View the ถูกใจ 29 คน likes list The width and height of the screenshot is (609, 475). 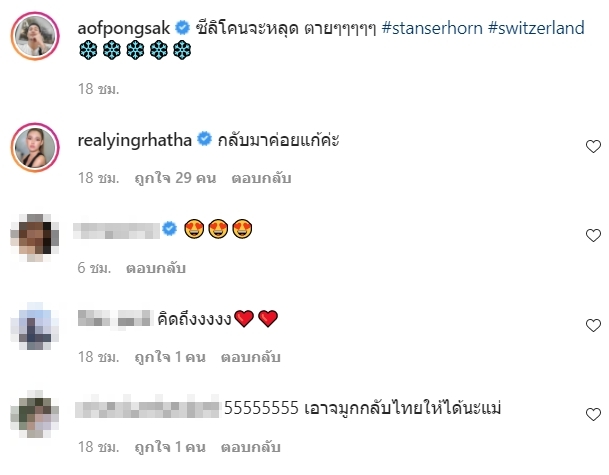coord(175,178)
